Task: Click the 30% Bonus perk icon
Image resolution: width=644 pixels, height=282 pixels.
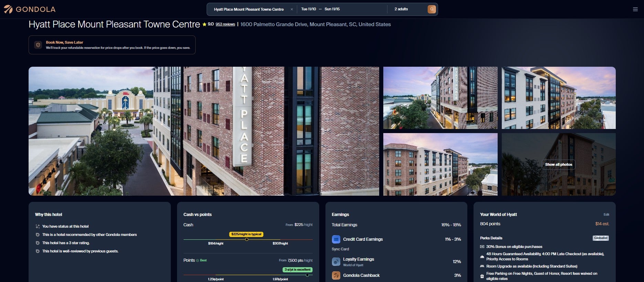Action: click(482, 247)
